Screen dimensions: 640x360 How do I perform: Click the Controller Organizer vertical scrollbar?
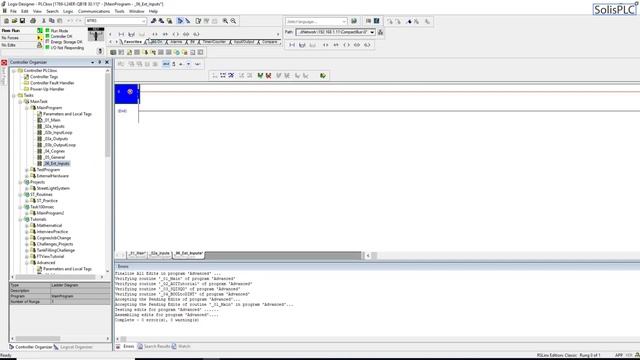coord(108,114)
